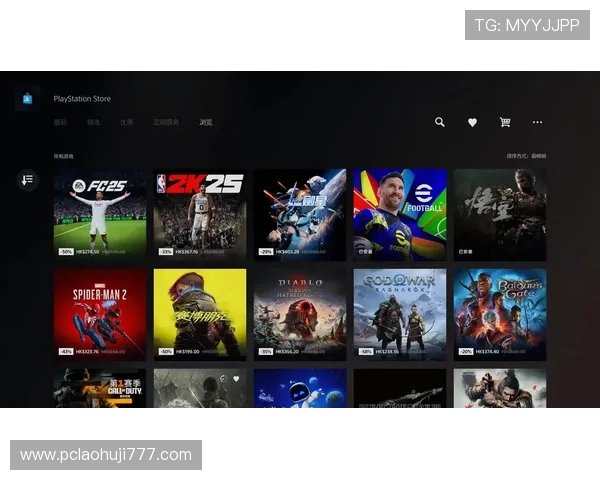Open the NBA 2K25 game tile
This screenshot has width=600, height=480.
click(200, 213)
